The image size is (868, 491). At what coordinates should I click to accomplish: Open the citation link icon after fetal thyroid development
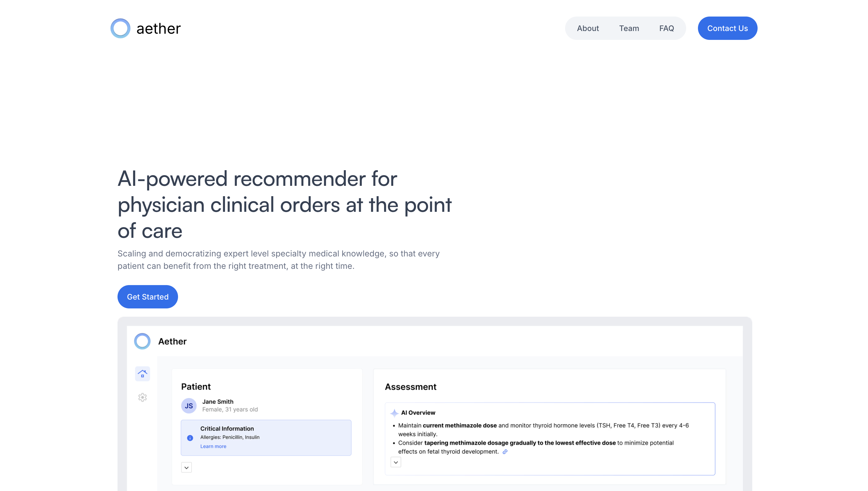coord(505,451)
